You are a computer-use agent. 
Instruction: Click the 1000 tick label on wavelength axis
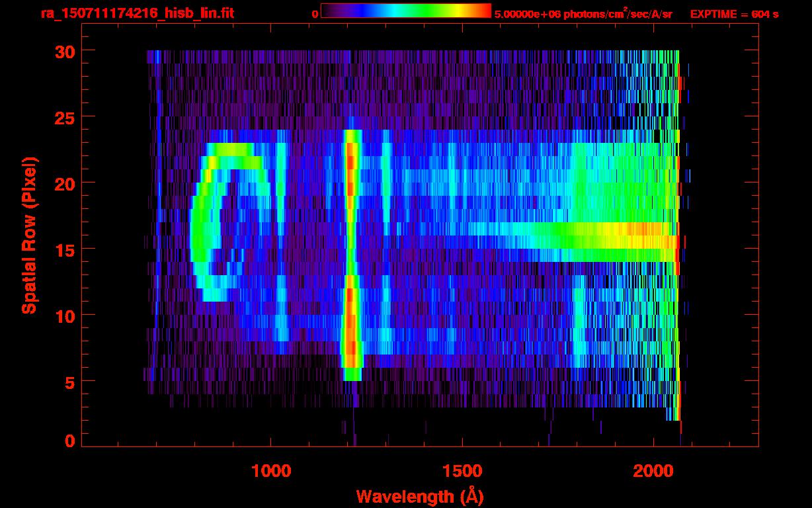point(271,471)
